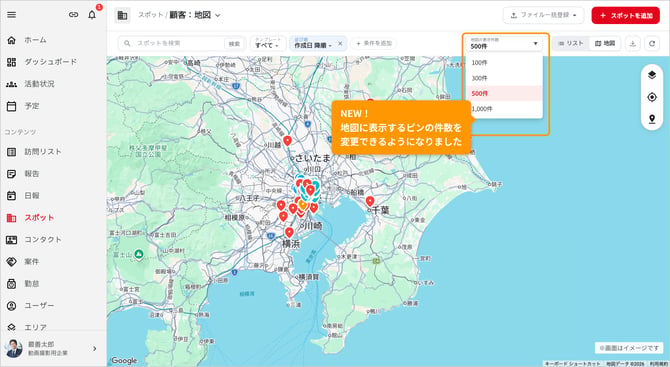This screenshot has width=670, height=367.
Task: Click the pin placement icon on map
Action: [x=652, y=119]
